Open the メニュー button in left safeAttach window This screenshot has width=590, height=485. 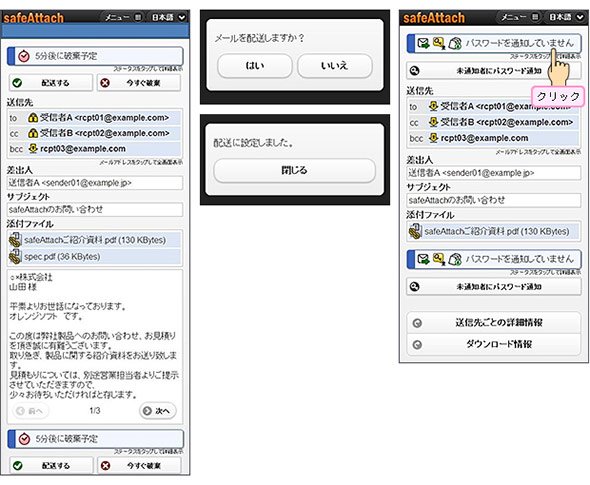click(x=123, y=17)
